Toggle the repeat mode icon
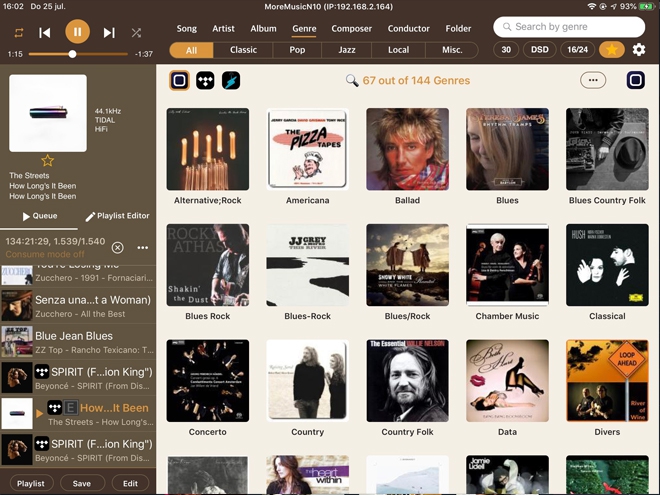Image resolution: width=660 pixels, height=495 pixels. click(19, 32)
